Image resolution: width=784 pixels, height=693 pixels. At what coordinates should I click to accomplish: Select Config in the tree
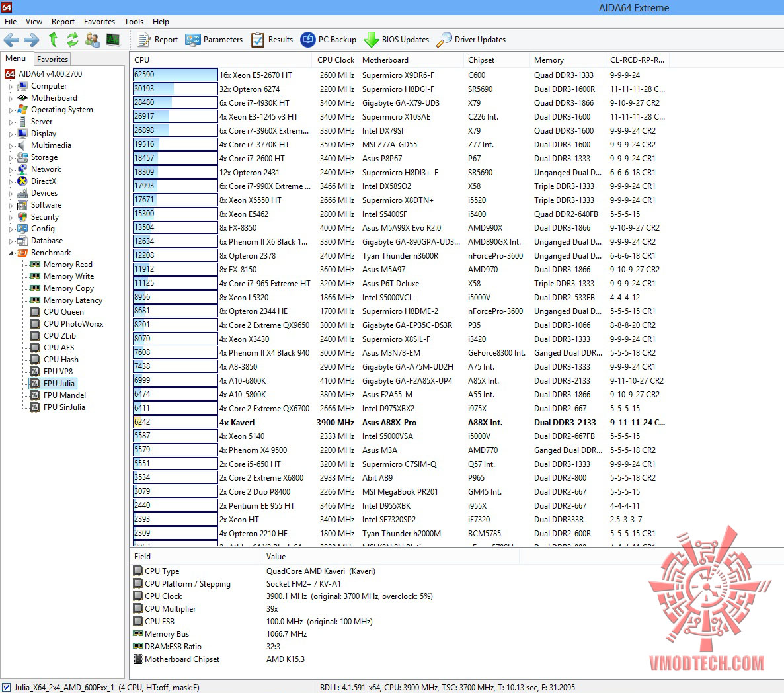tap(36, 229)
